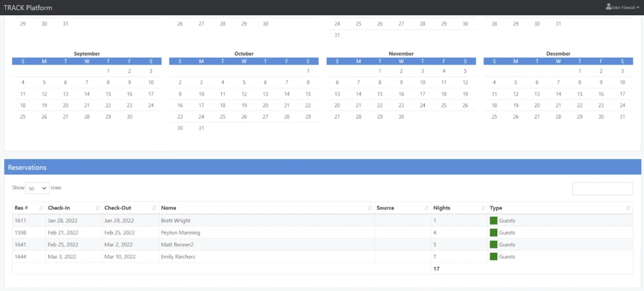Select reservation 1611 for Brett Wright
Viewport: 644px width, 291px height.
click(322, 221)
